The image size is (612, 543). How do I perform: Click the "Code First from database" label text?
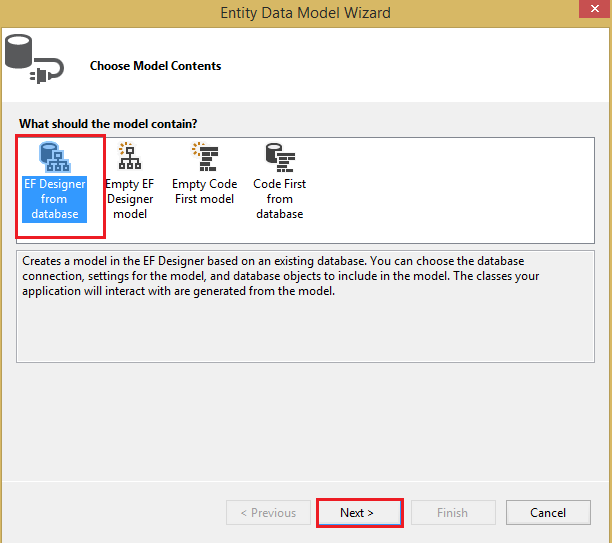[279, 199]
